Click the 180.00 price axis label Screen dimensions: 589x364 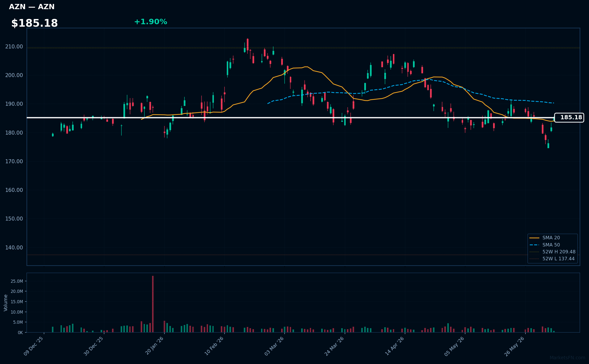tap(14, 133)
